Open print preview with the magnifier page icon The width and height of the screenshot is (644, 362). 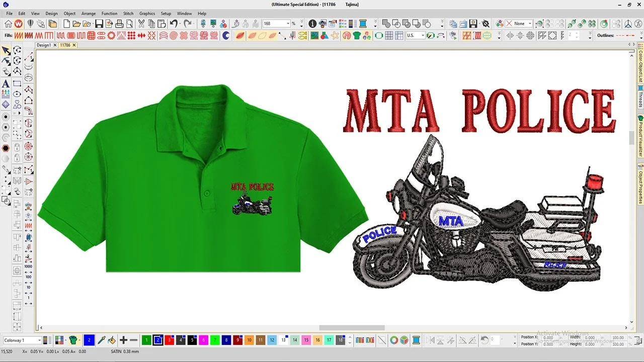[x=129, y=24]
